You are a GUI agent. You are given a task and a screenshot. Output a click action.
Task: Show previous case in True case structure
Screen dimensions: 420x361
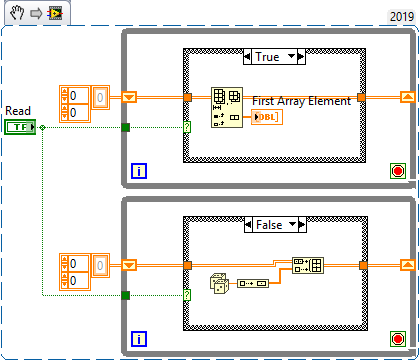[x=247, y=57]
